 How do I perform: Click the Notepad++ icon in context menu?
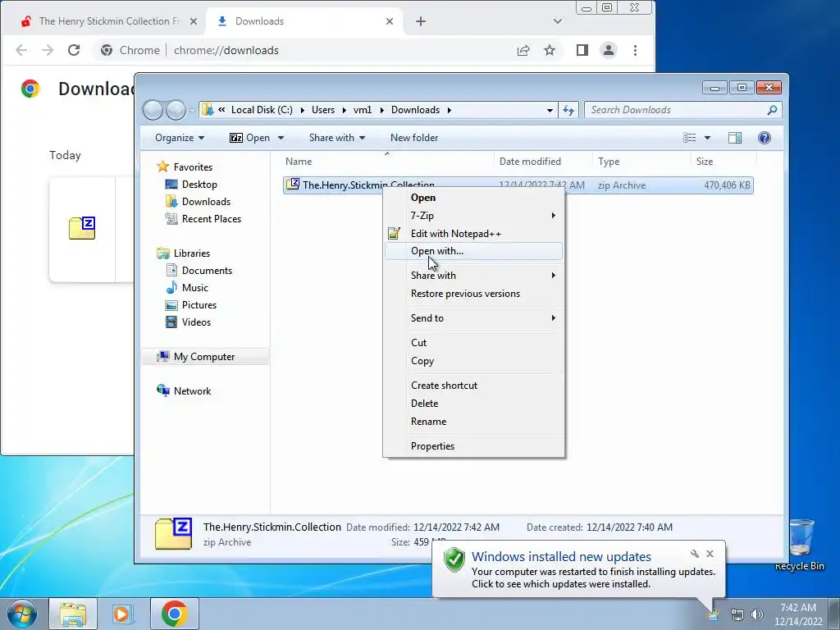pos(394,234)
